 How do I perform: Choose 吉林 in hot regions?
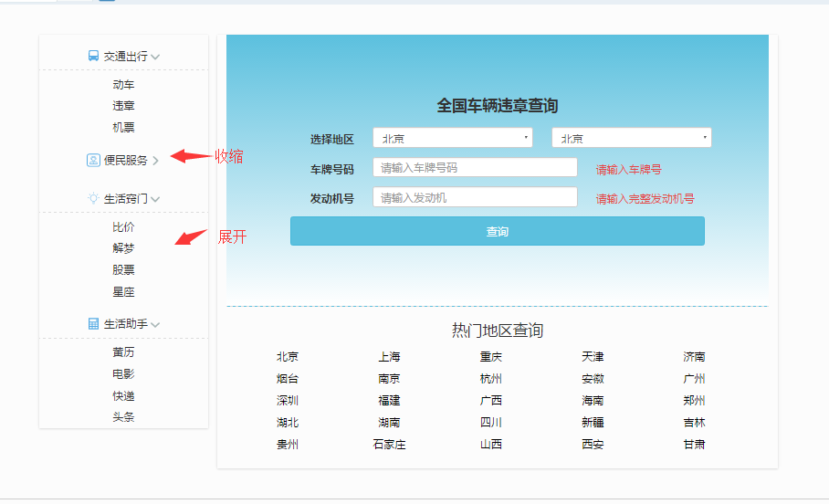694,423
